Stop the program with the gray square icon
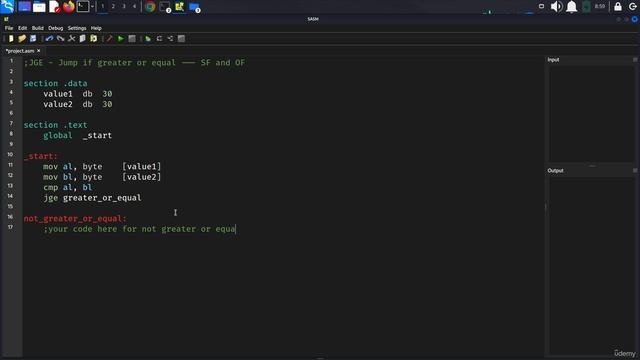Image resolution: width=640 pixels, height=360 pixels. click(132, 38)
